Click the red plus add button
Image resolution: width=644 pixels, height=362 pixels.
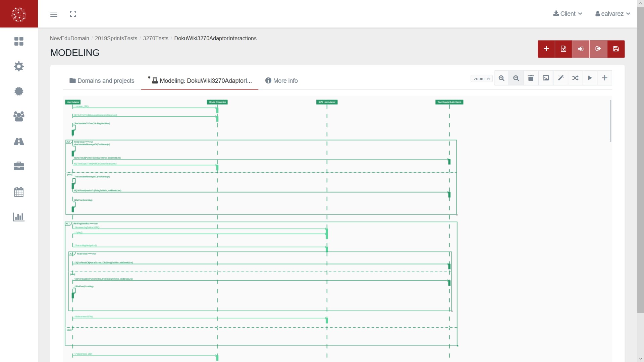tap(546, 49)
